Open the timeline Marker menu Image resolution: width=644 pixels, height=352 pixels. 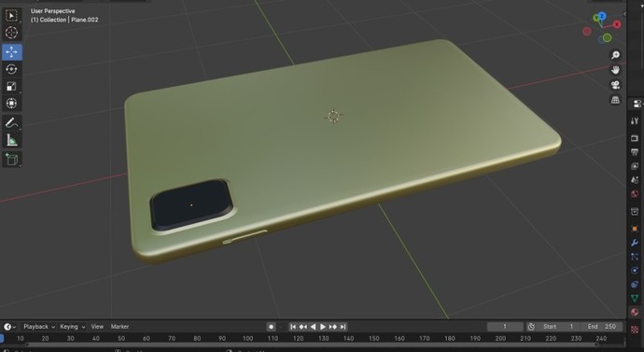pos(119,327)
